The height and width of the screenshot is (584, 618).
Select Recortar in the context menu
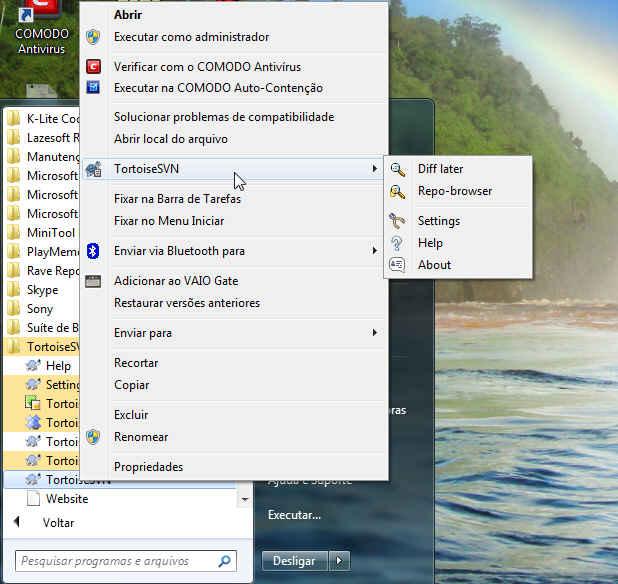coord(234,363)
